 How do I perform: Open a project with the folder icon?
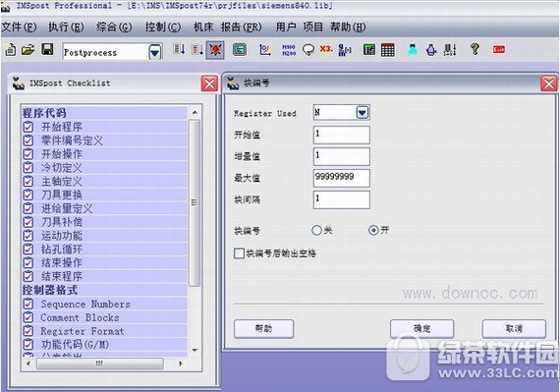tap(28, 50)
